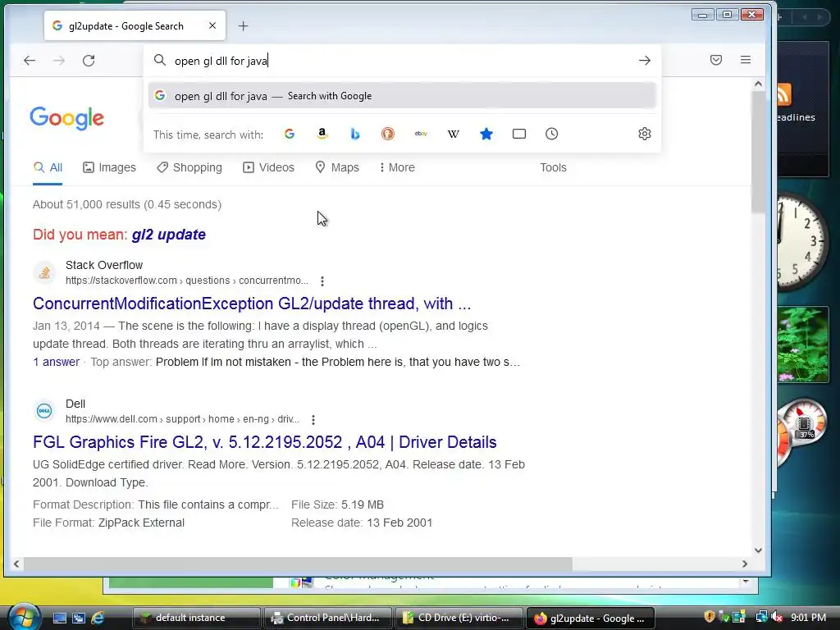
Task: Search in History clock icon
Action: point(552,134)
